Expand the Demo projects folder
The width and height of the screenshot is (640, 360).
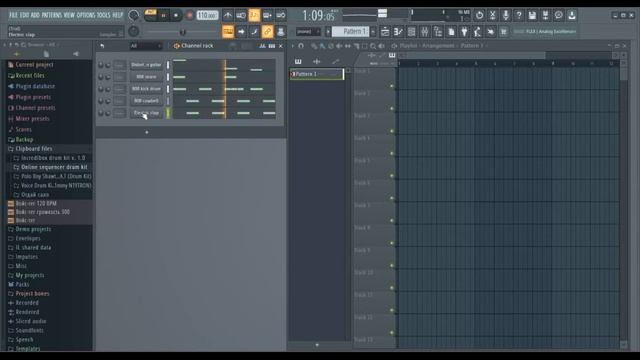[x=33, y=229]
